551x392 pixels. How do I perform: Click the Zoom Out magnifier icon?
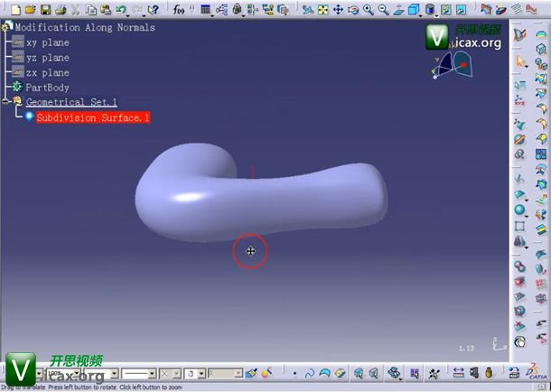(383, 9)
